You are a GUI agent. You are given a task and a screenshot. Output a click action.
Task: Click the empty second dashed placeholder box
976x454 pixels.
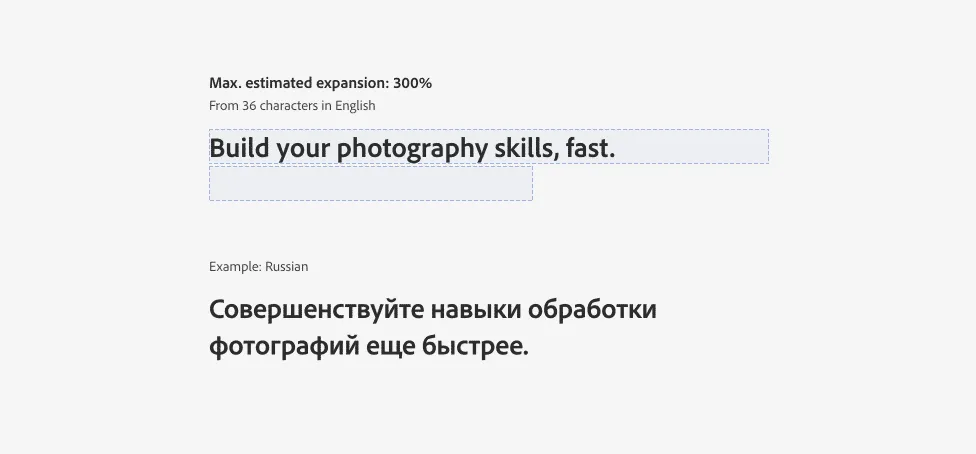point(370,184)
